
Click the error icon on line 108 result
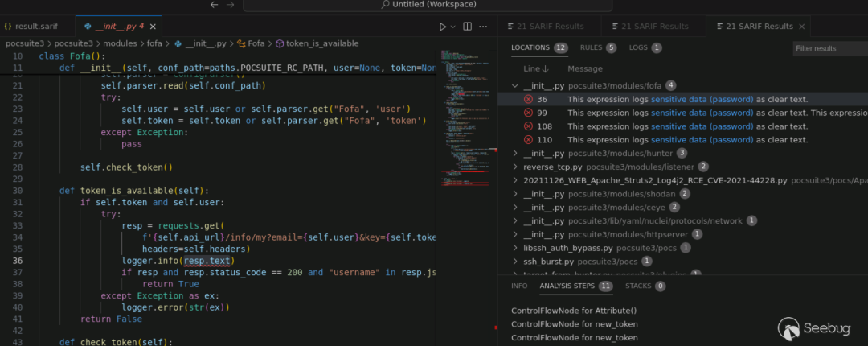pos(528,126)
